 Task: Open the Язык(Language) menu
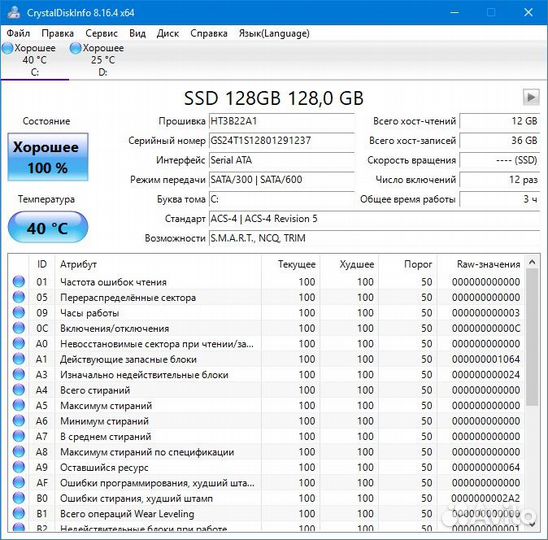pos(274,34)
